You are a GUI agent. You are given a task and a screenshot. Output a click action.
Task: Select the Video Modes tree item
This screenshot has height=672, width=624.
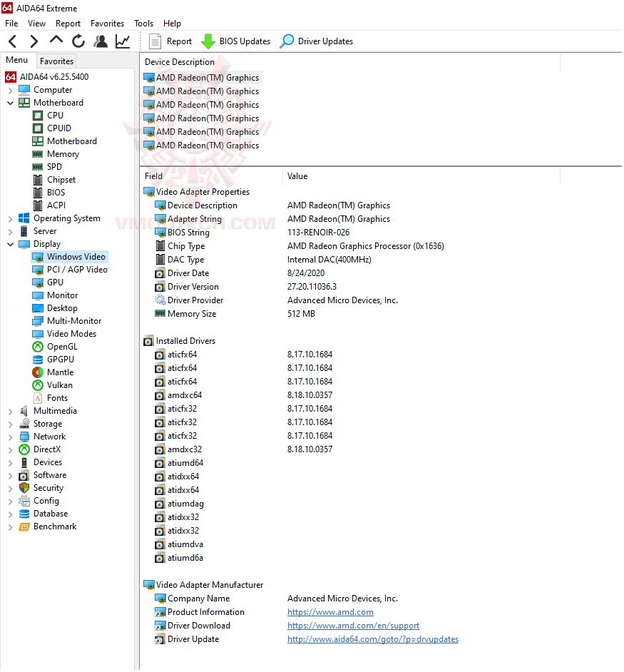pos(71,334)
